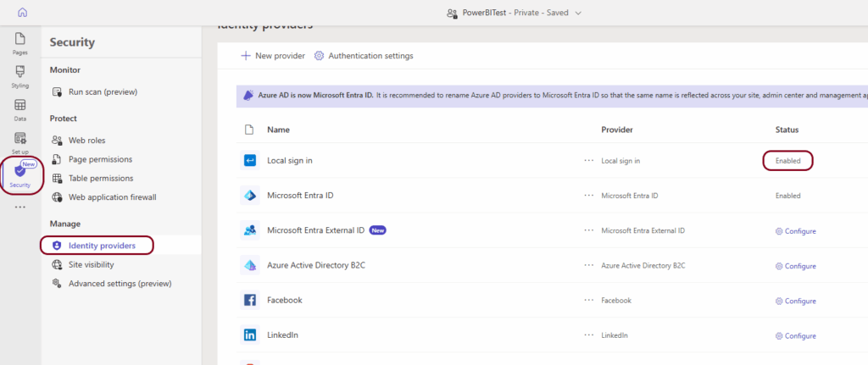Open more options for Facebook
The height and width of the screenshot is (365, 868).
588,301
